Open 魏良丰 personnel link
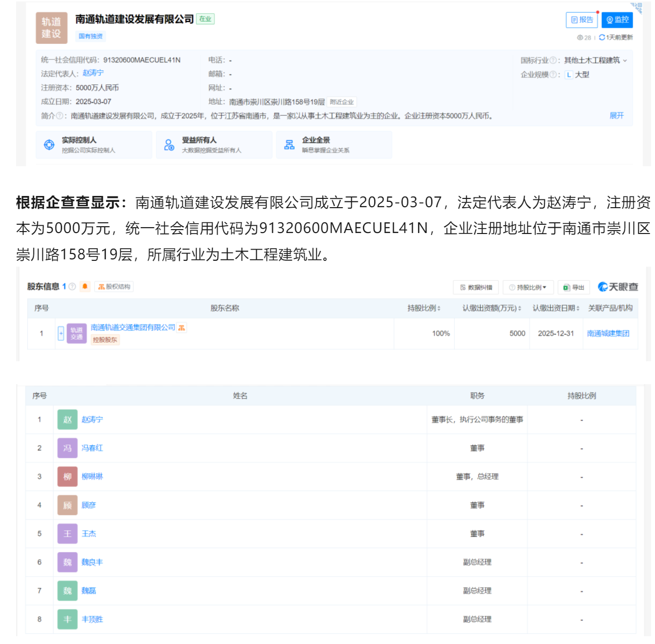The image size is (655, 644). click(x=92, y=562)
